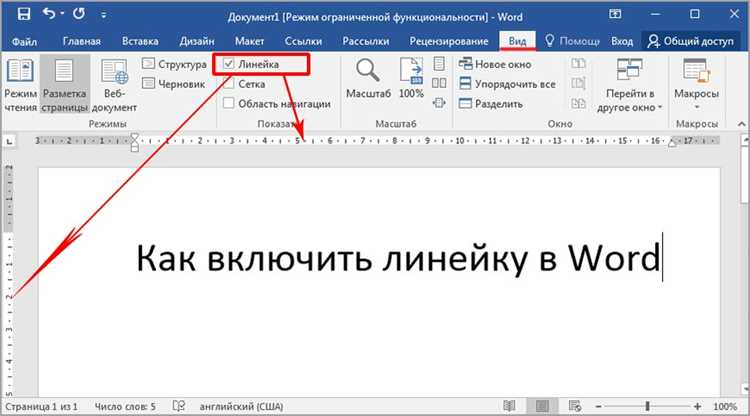
Task: Click the Multiple Pages zoom icon
Action: (x=439, y=83)
